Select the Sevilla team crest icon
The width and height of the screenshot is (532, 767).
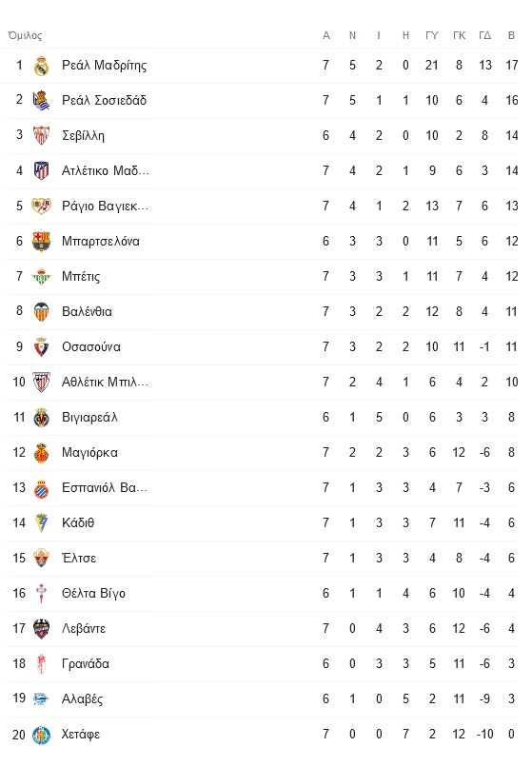[x=42, y=136]
